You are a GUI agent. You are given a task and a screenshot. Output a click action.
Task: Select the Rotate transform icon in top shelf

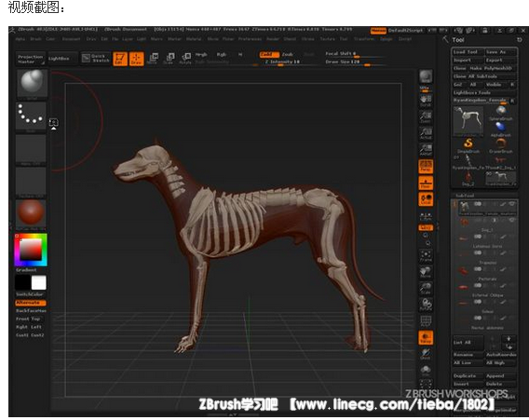pos(185,59)
